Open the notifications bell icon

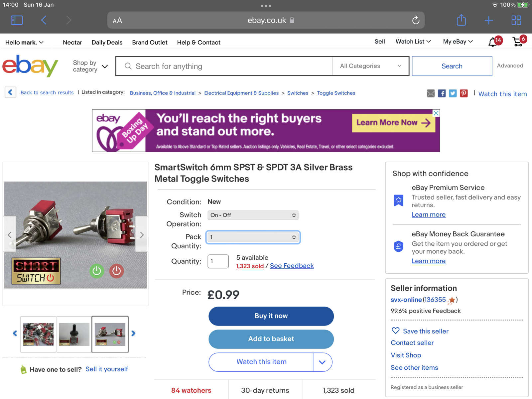coord(493,42)
